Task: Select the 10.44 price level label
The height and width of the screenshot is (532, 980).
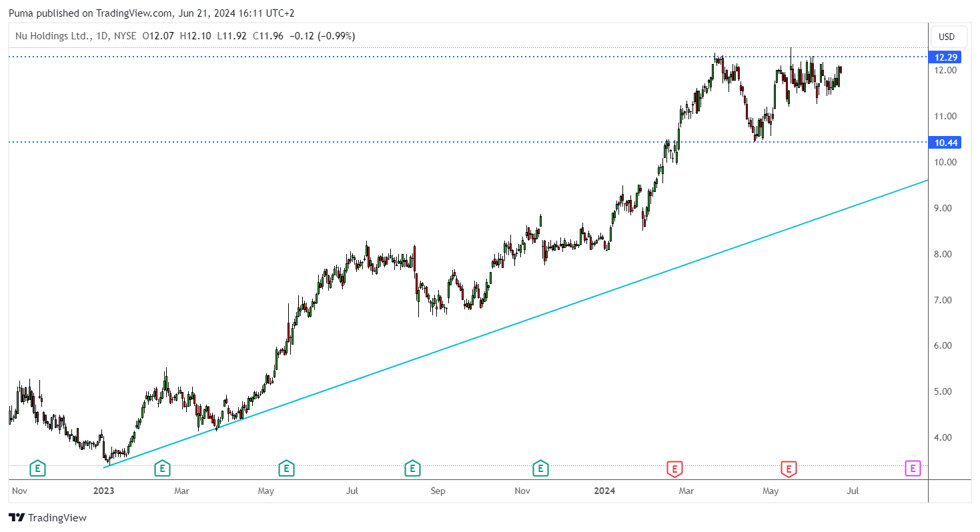Action: point(947,143)
